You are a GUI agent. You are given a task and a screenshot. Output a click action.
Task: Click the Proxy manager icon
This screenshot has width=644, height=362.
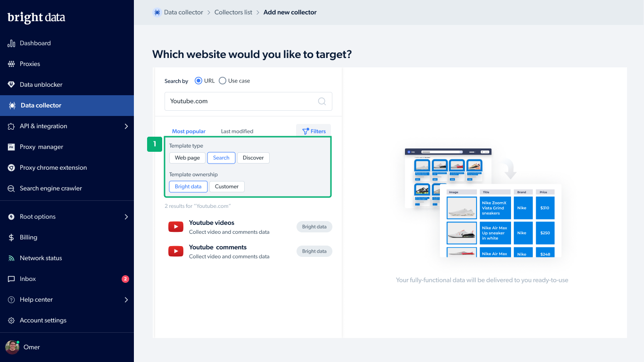click(x=11, y=147)
